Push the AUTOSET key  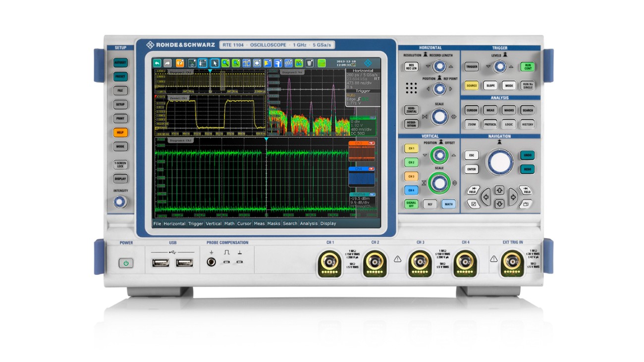tap(120, 63)
